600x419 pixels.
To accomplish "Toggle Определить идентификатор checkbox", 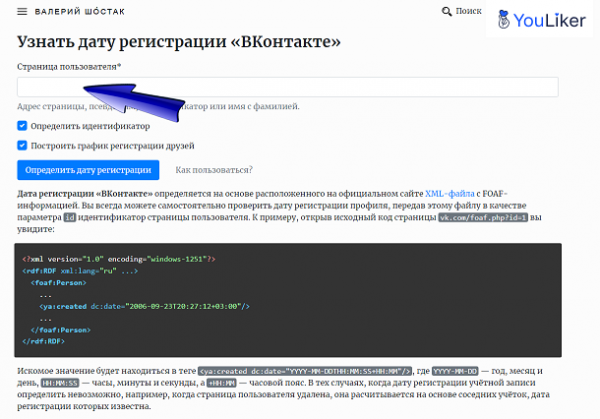I will click(22, 126).
